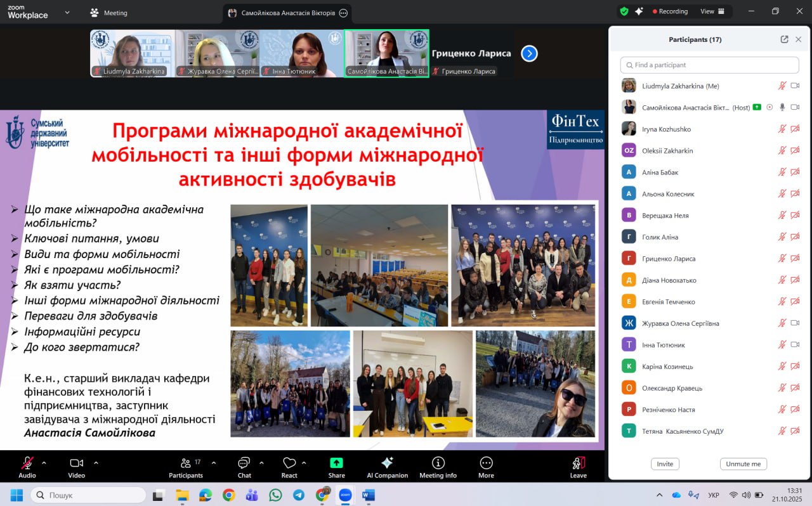Pop out the Participants panel
Screen dimensions: 812x506
click(784, 39)
